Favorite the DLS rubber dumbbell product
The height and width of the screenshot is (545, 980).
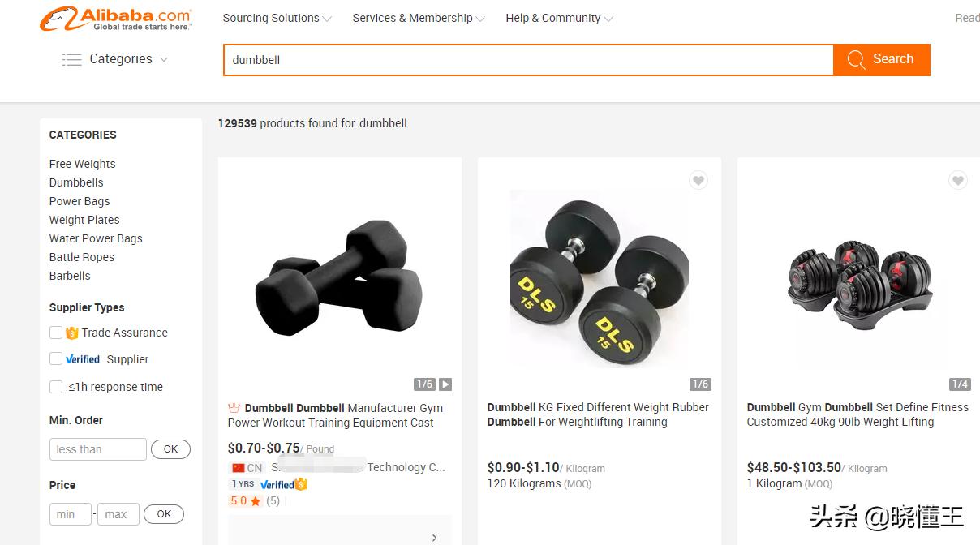tap(698, 180)
